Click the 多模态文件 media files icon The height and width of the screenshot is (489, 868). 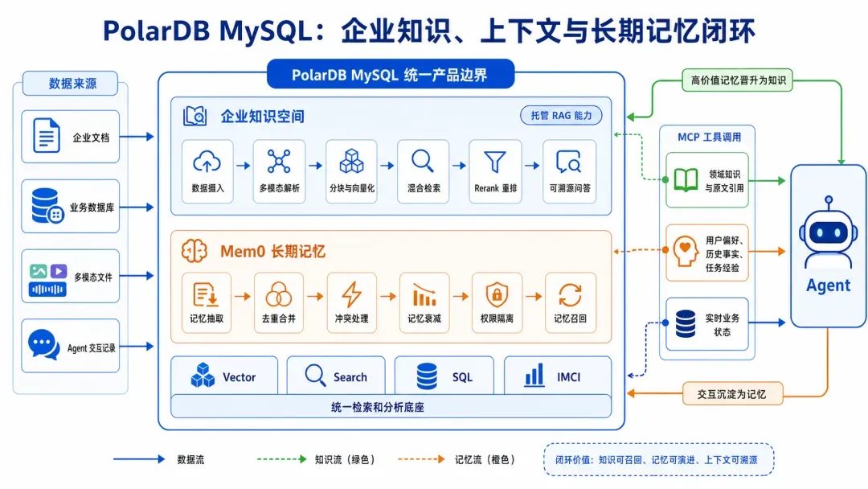click(x=47, y=280)
